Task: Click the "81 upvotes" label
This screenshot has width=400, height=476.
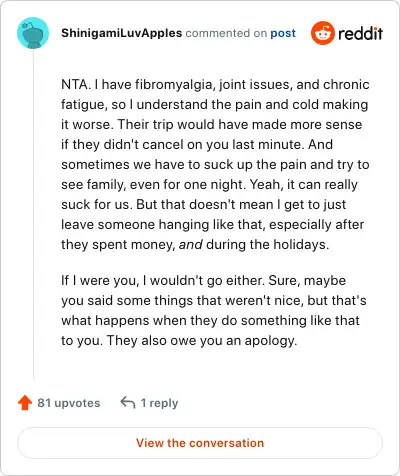Action: pos(69,403)
